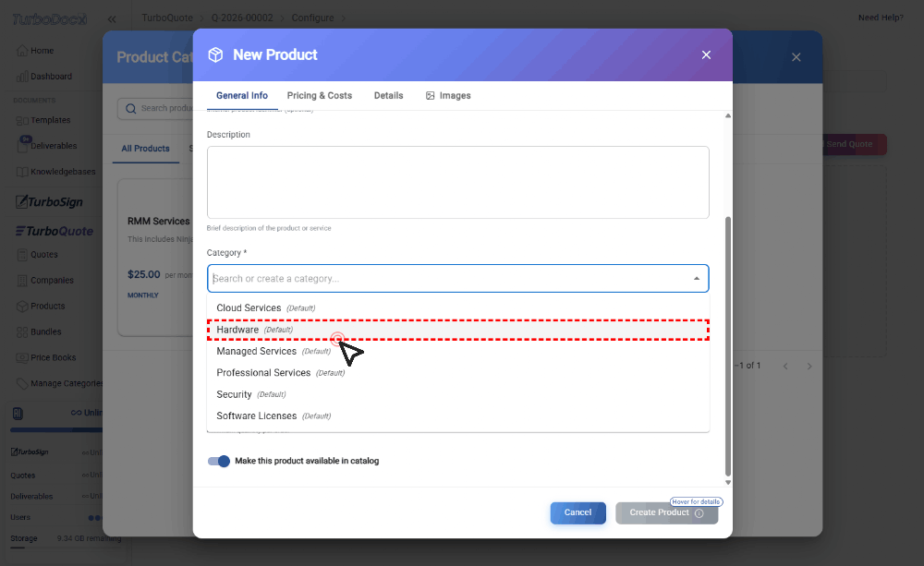Viewport: 924px width, 566px height.
Task: Click the Manage Categories tag icon
Action: tap(22, 383)
